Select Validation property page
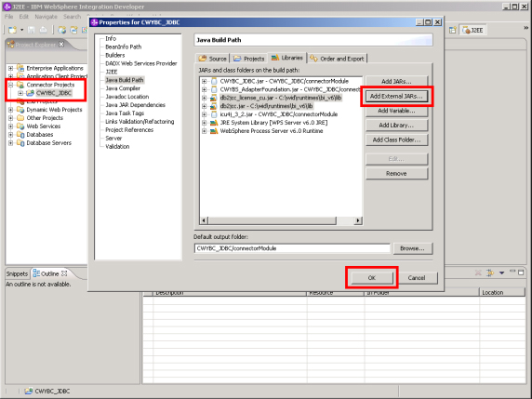The image size is (532, 399). 117,147
